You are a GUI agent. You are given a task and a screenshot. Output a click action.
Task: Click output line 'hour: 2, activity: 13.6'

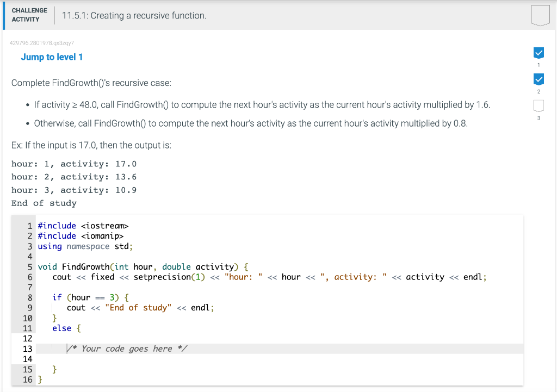point(74,177)
